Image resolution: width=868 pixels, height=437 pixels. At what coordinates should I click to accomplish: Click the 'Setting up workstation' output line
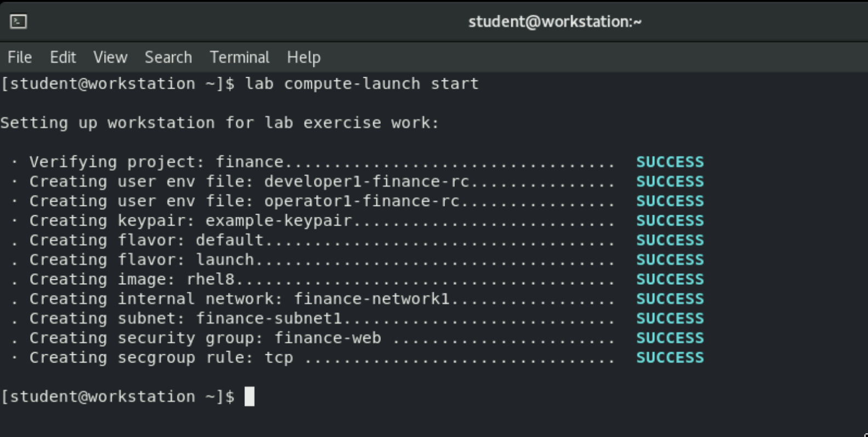point(219,123)
